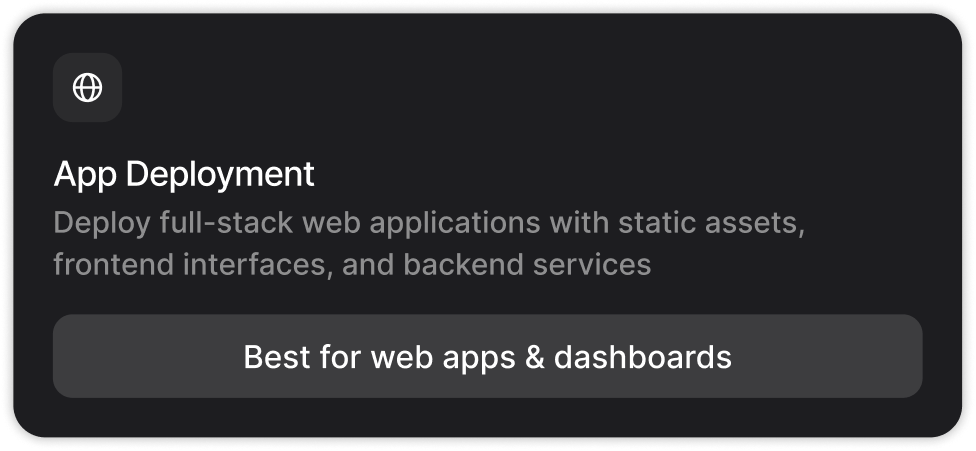Click the "App Deployment" label under the globe
976x451 pixels.
point(184,174)
